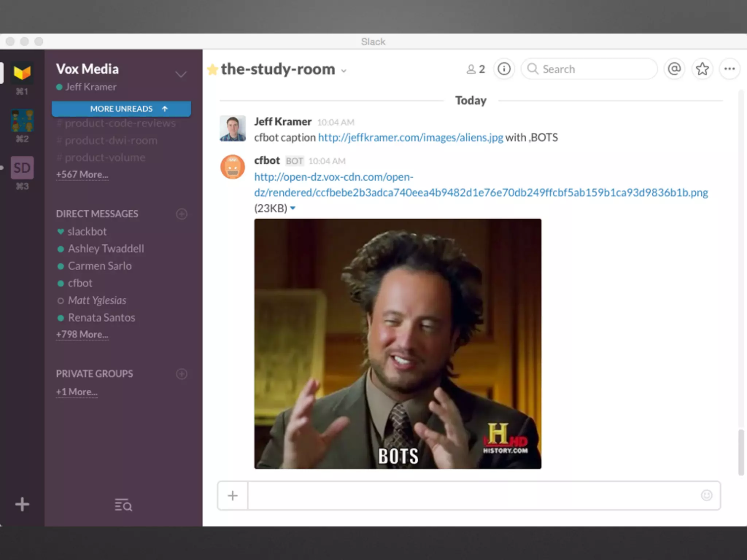Show +798 More direct messages
Image resolution: width=747 pixels, height=560 pixels.
[82, 334]
